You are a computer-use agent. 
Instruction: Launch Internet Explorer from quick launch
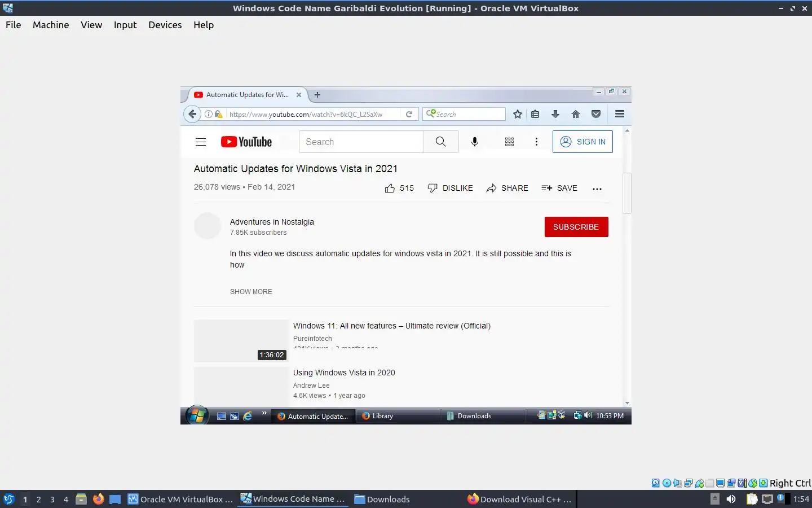tap(248, 416)
